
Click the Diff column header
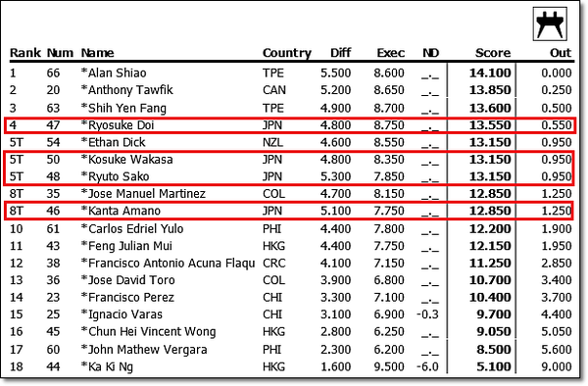[340, 53]
